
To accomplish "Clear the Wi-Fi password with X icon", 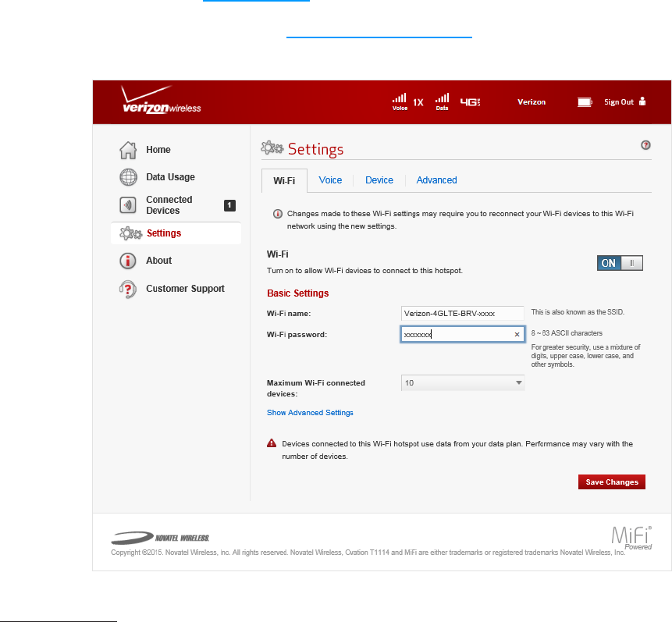I will click(x=517, y=334).
